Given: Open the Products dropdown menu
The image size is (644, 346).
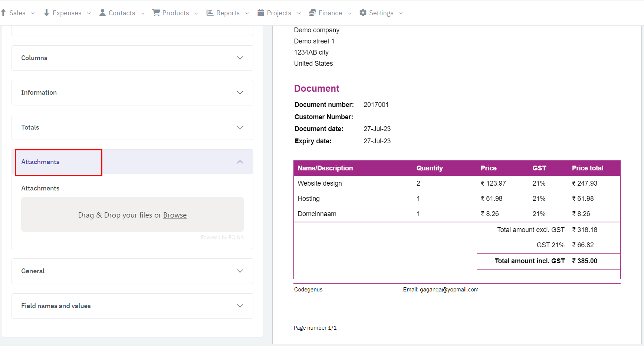Looking at the screenshot, I should click(x=175, y=13).
